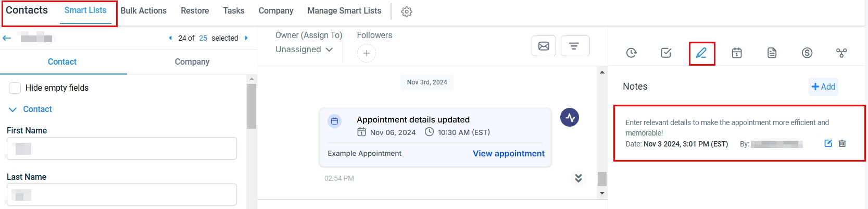Open the Bulk Actions menu
868x209 pixels.
(x=144, y=10)
